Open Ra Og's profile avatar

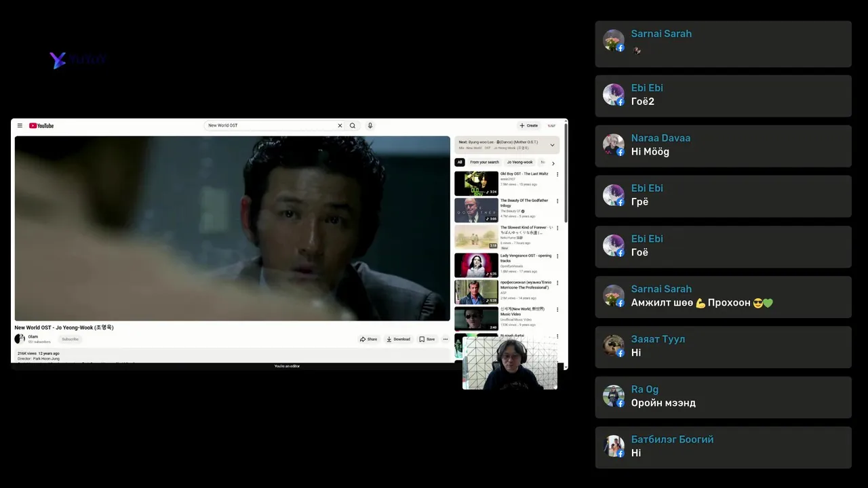[x=614, y=396]
